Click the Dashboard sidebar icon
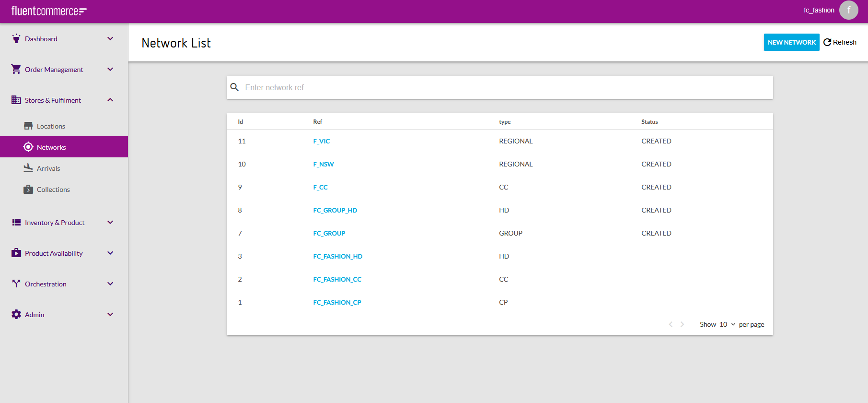 click(16, 39)
